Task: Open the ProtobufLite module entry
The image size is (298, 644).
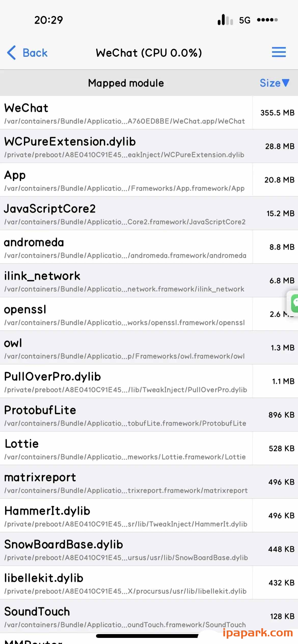Action: pyautogui.click(x=126, y=415)
